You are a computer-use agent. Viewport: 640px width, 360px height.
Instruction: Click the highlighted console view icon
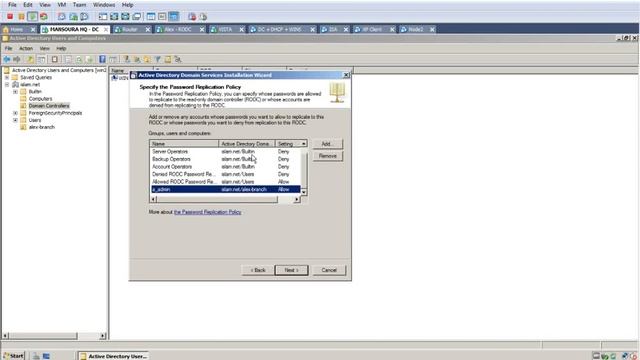173,17
